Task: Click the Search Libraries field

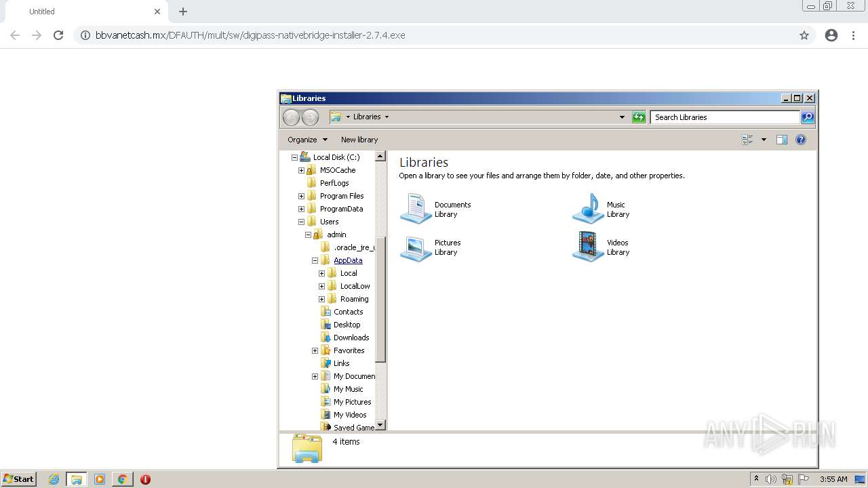Action: click(725, 117)
